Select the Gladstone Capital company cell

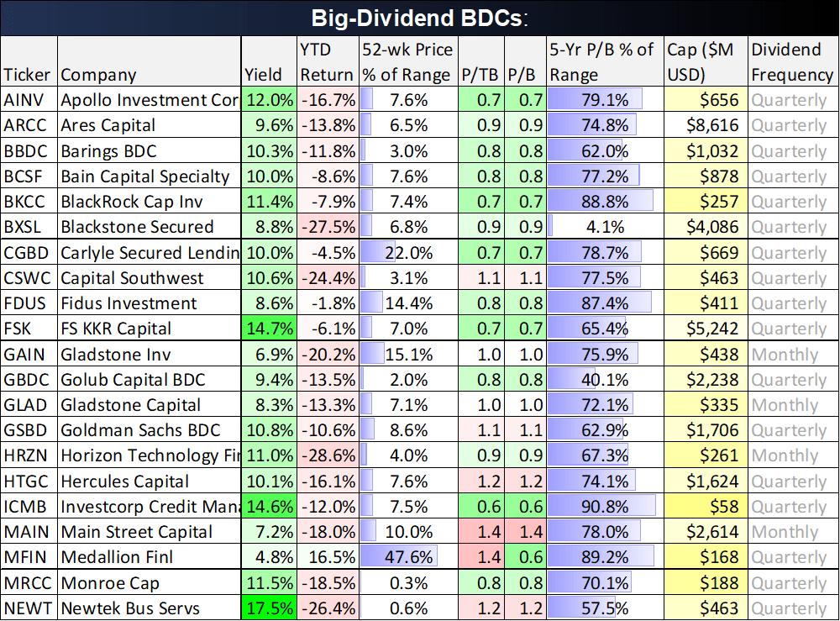coord(149,404)
